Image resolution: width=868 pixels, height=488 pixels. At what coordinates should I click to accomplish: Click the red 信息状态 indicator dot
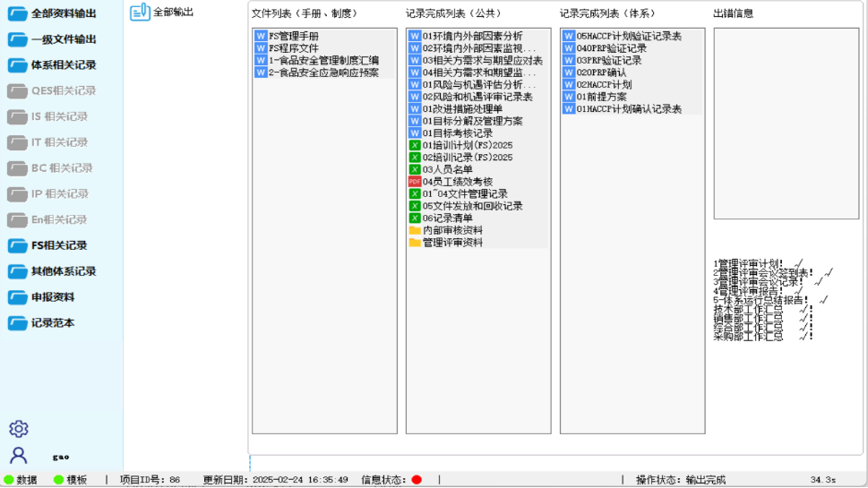pyautogui.click(x=417, y=480)
